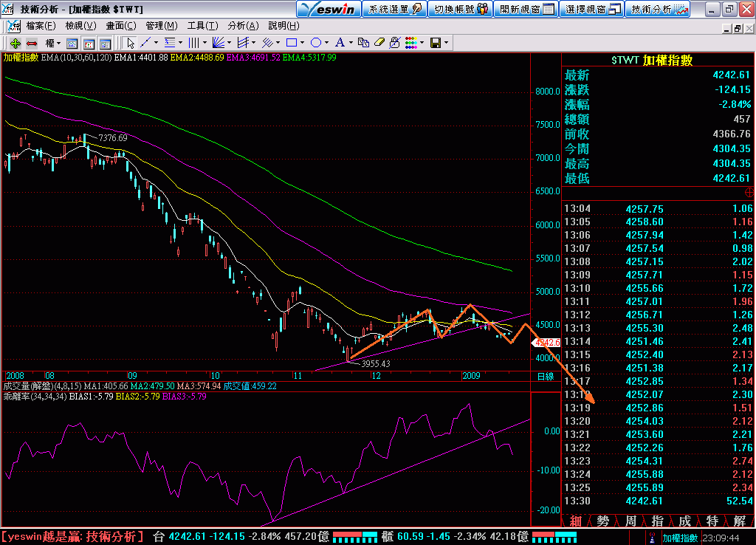Open the vertical lines tool dropdown arrow
756x545 pixels.
pos(205,43)
